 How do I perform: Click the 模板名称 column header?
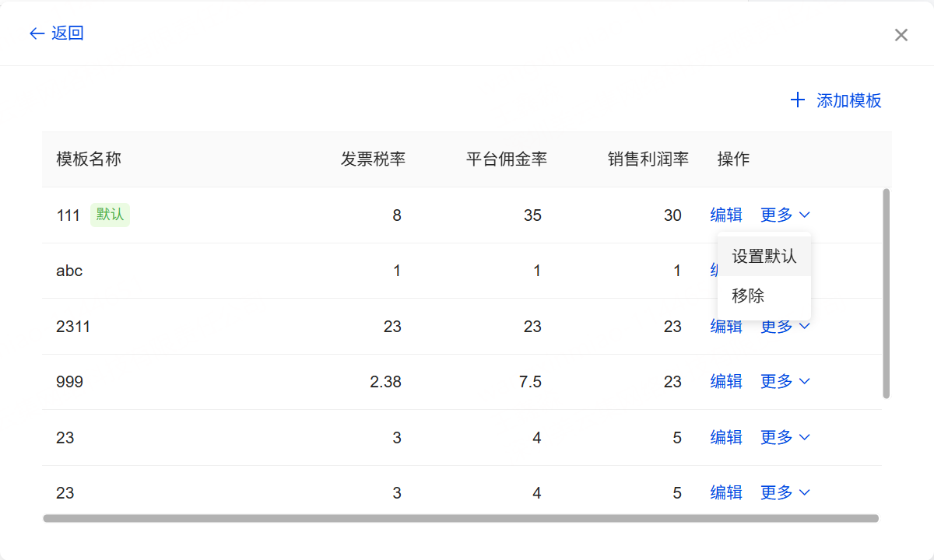coord(89,159)
